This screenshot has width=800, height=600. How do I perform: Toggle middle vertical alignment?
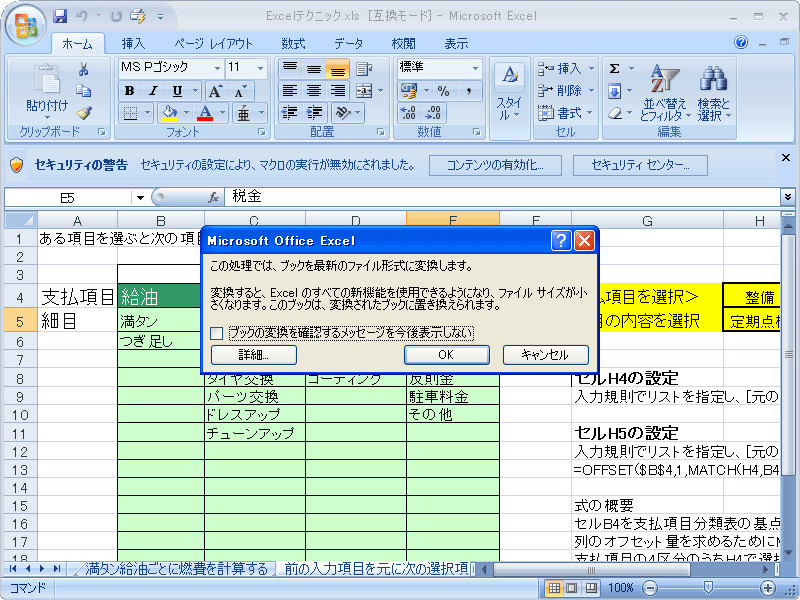314,69
